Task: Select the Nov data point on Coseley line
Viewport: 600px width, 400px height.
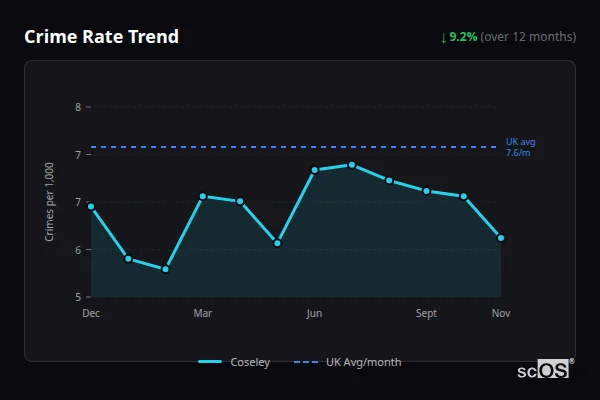Action: (501, 238)
